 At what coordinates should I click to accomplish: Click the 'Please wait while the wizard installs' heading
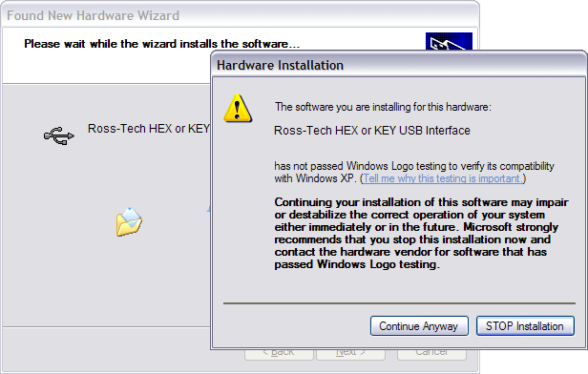tap(162, 44)
